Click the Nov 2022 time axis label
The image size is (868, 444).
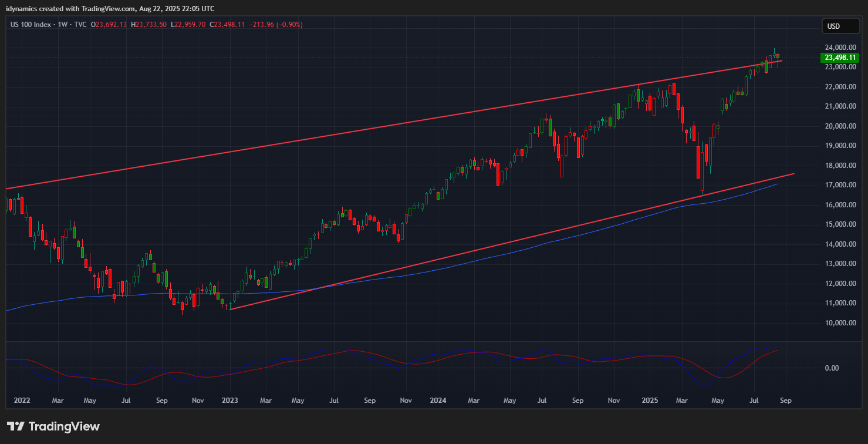pos(198,401)
